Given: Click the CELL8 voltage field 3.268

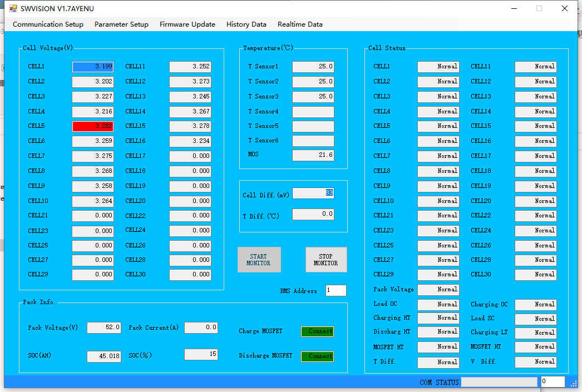Looking at the screenshot, I should pyautogui.click(x=93, y=171).
